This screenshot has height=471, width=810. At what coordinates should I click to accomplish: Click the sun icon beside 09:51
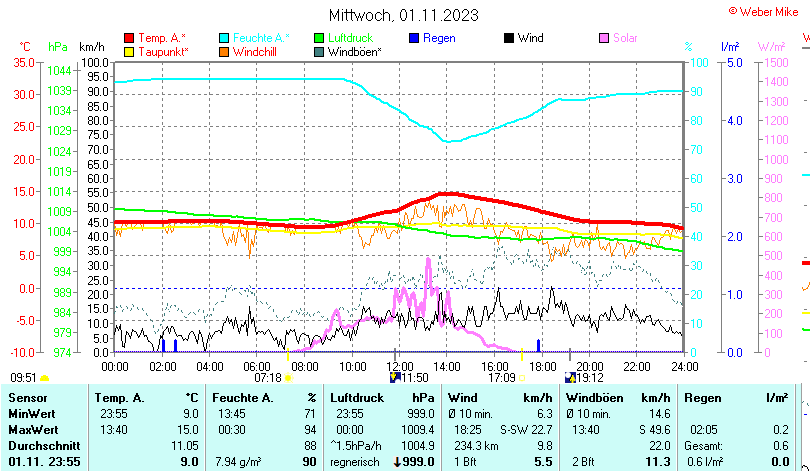pyautogui.click(x=45, y=379)
